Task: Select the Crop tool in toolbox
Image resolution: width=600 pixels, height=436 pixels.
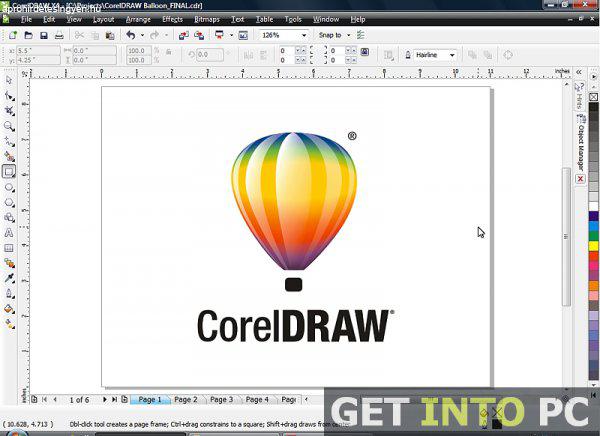Action: point(9,111)
